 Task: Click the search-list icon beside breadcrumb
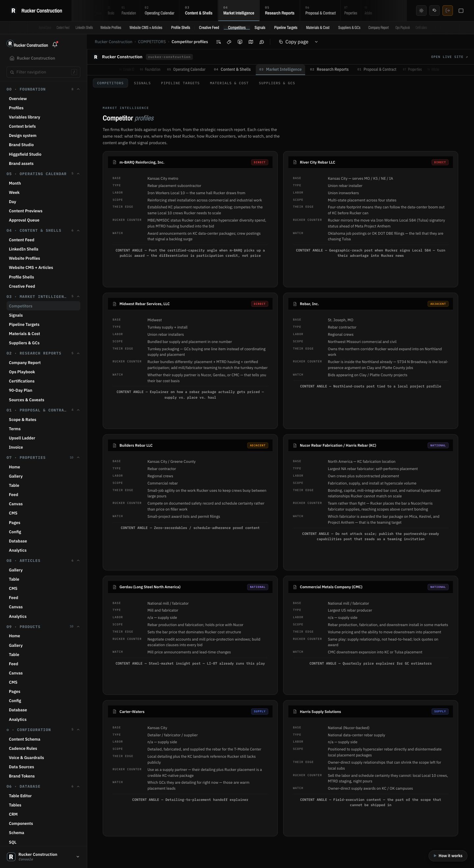[x=218, y=42]
